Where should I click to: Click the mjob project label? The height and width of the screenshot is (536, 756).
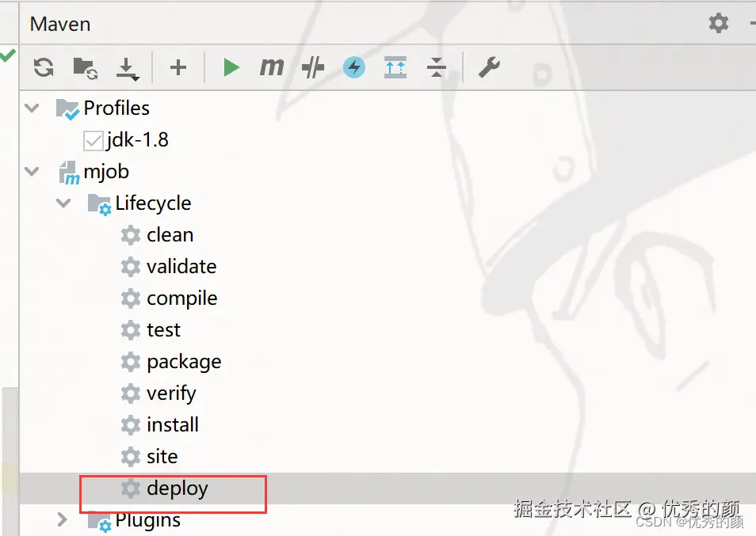coord(106,172)
